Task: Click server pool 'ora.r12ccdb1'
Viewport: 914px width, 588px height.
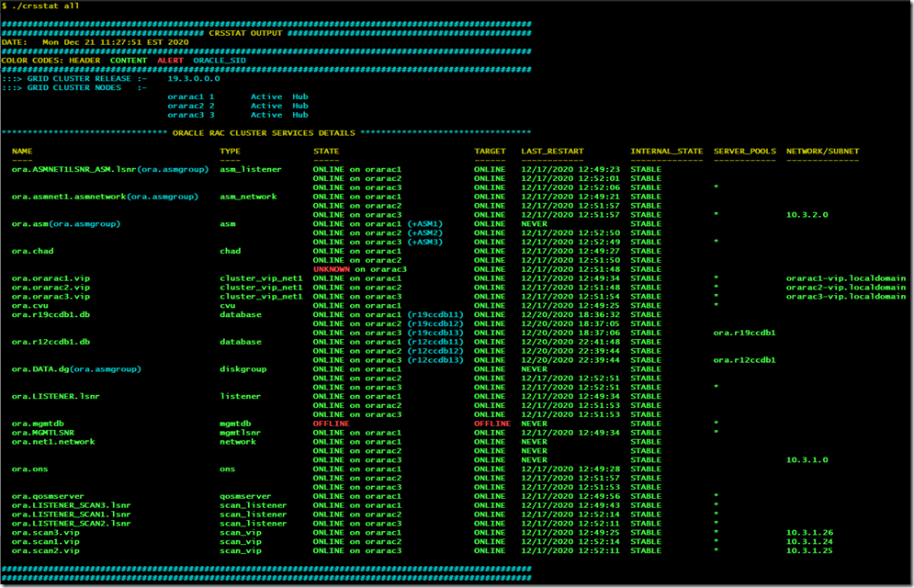Action: click(744, 360)
